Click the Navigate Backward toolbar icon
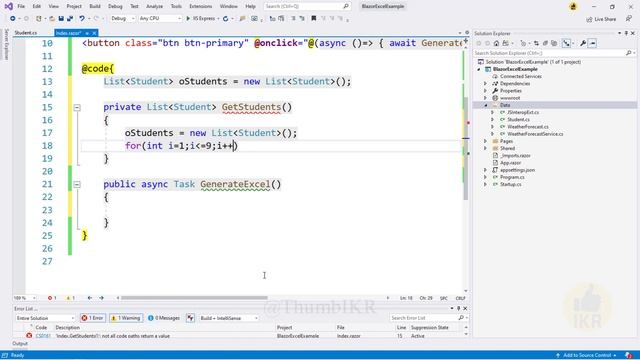The height and width of the screenshot is (360, 640). click(13, 18)
